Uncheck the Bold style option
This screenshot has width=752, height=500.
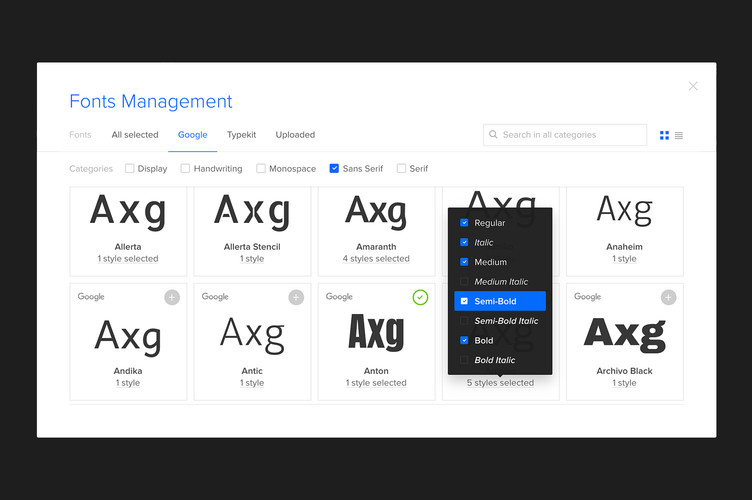[464, 340]
